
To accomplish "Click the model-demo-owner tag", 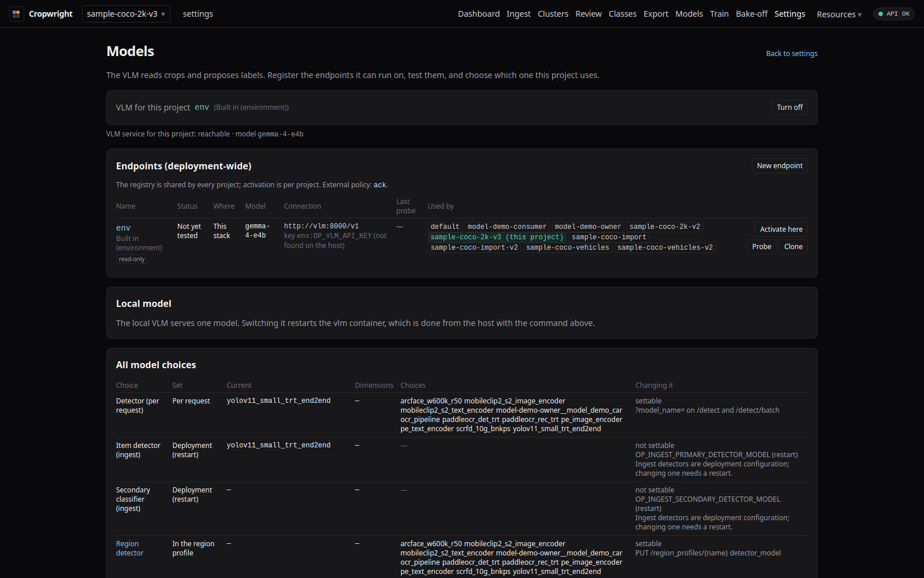I will pos(588,227).
